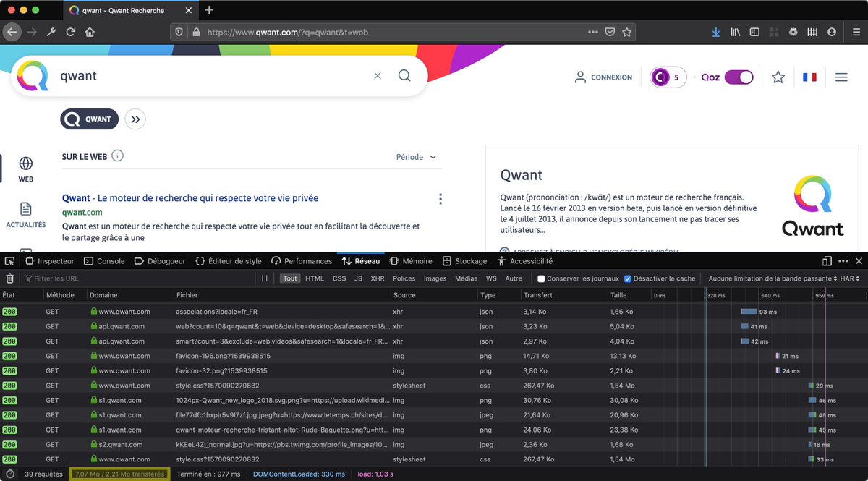This screenshot has width=868, height=481.
Task: Filter requests by CSS
Action: coord(339,278)
